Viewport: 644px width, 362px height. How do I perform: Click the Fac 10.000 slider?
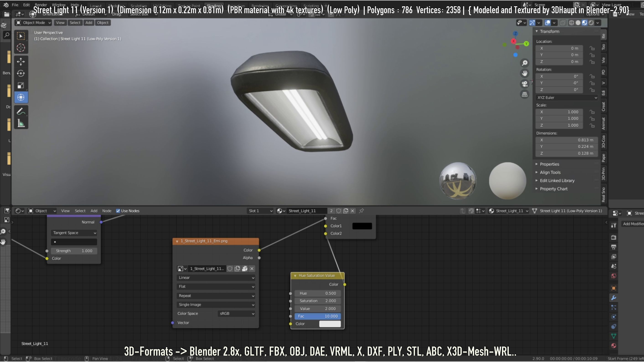tap(318, 316)
